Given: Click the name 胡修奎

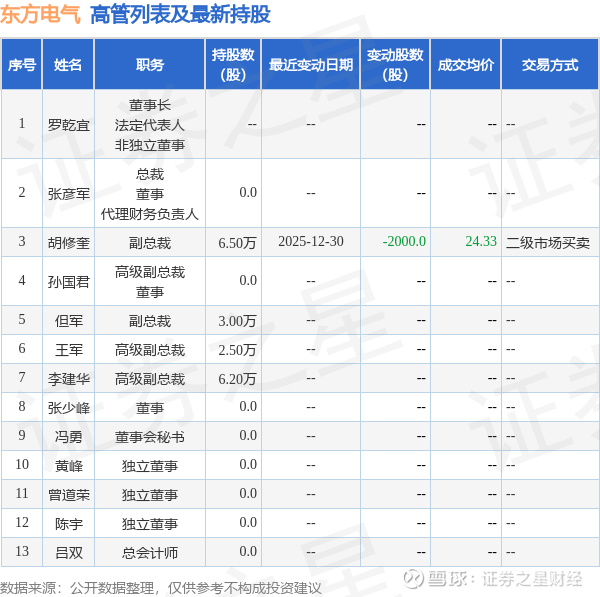Looking at the screenshot, I should point(68,243).
